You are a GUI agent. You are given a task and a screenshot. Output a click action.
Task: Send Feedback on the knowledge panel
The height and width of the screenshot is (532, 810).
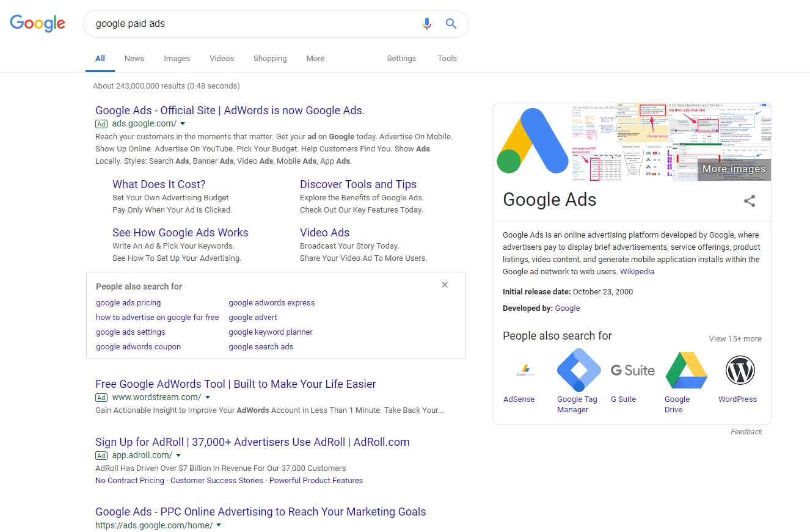pos(746,432)
